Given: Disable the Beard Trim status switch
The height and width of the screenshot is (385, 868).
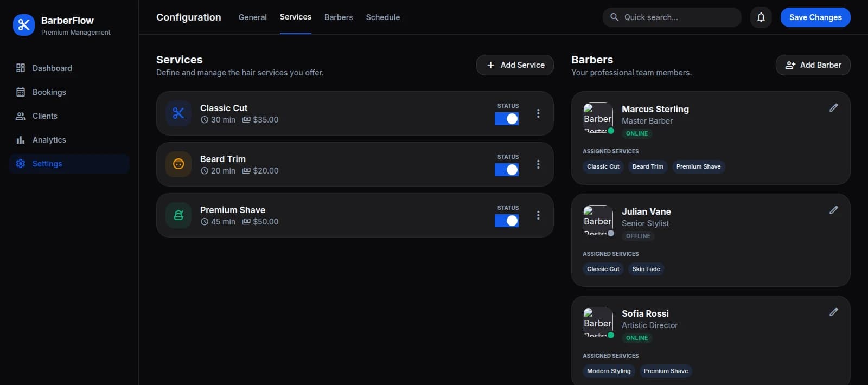Looking at the screenshot, I should point(507,170).
